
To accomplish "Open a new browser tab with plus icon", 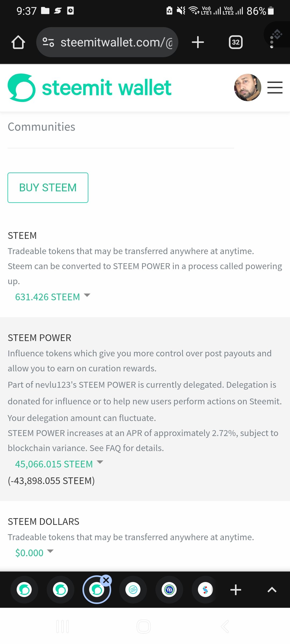I will point(198,42).
